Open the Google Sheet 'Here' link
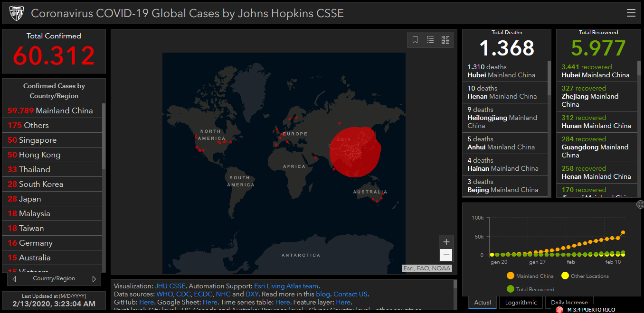Viewport: 644px width, 313px height. 210,303
